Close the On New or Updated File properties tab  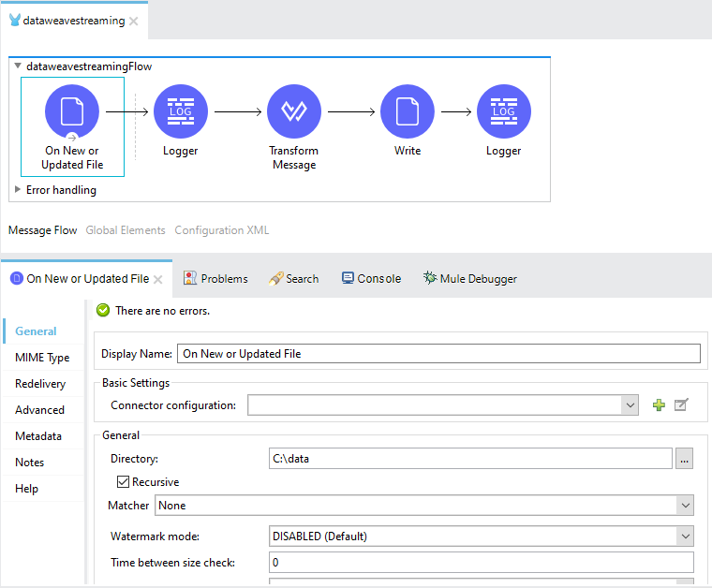[x=157, y=279]
